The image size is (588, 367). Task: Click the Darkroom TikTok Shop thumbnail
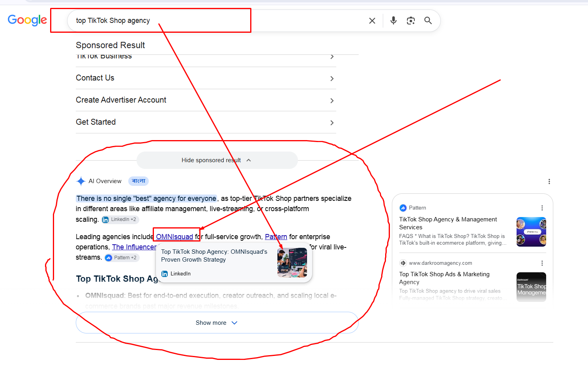coord(531,287)
